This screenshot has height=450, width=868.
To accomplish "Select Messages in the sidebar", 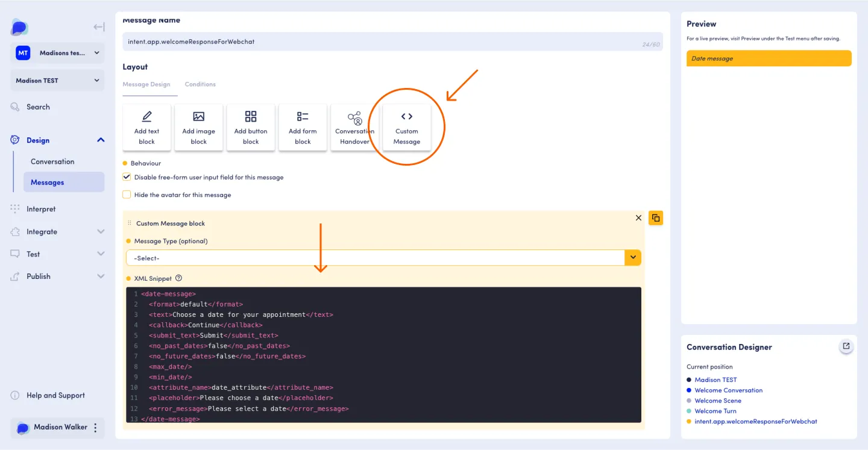I will click(64, 182).
